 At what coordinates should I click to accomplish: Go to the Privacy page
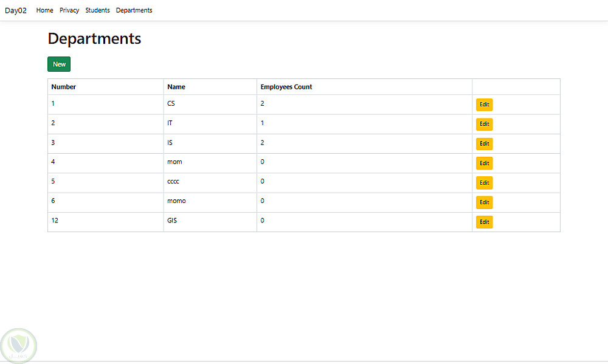[x=69, y=10]
